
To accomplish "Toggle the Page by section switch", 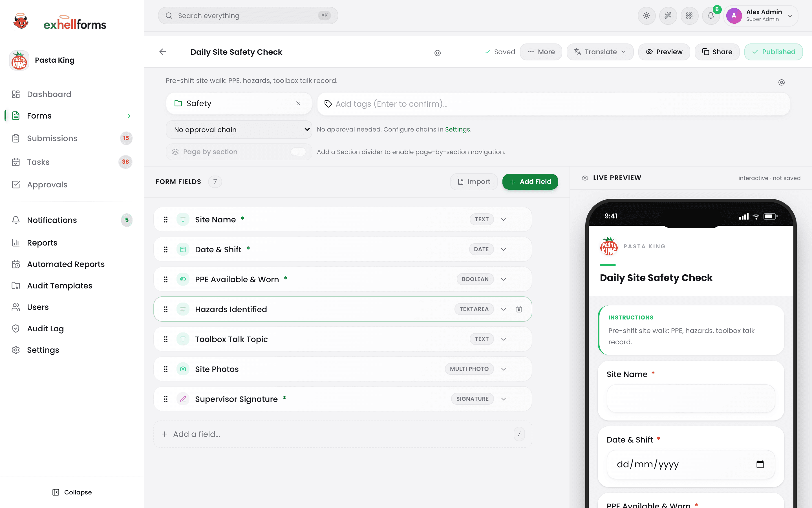I will (298, 152).
